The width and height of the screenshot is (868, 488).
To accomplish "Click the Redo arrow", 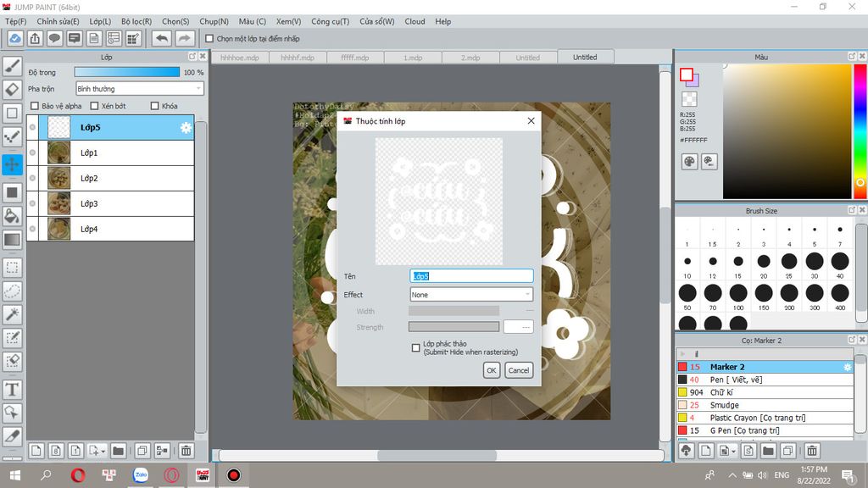I will pos(184,39).
